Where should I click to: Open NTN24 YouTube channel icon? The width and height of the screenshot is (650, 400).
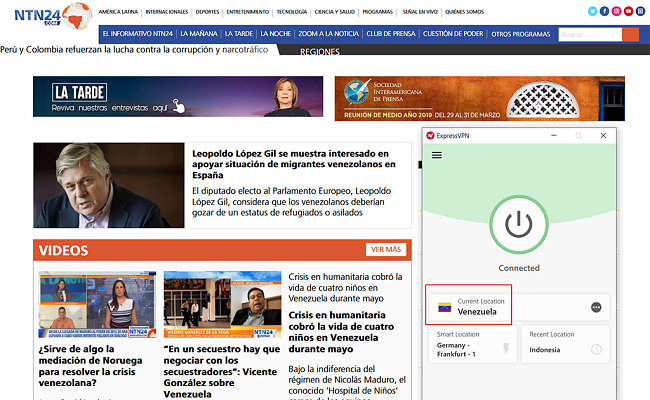(628, 11)
